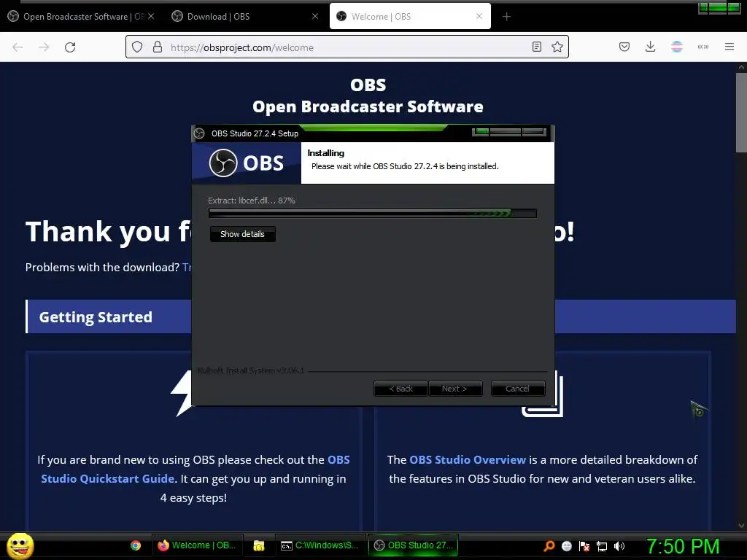Click the disabled Next > button
This screenshot has width=747, height=560.
[x=455, y=389]
